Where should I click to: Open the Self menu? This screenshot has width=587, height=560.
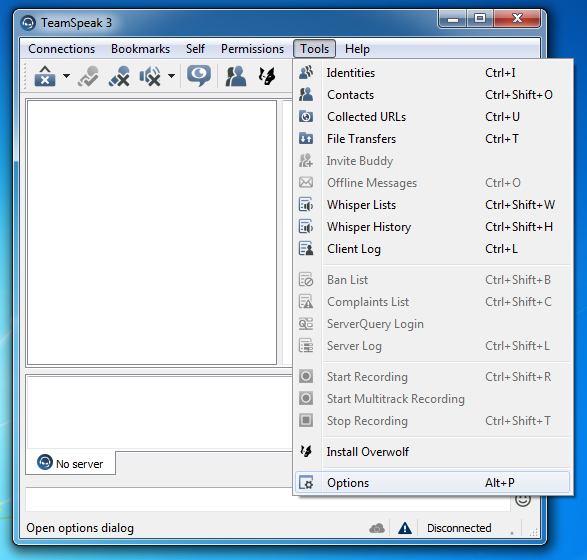click(x=195, y=49)
